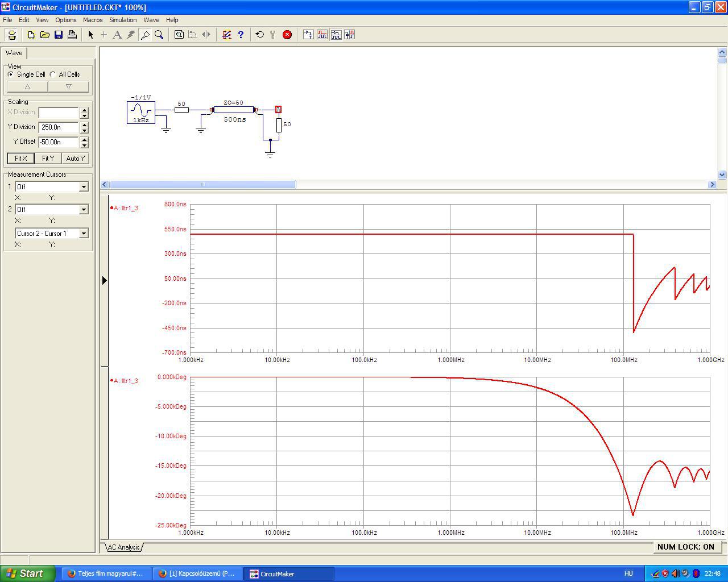Click the HU language indicator

(628, 573)
